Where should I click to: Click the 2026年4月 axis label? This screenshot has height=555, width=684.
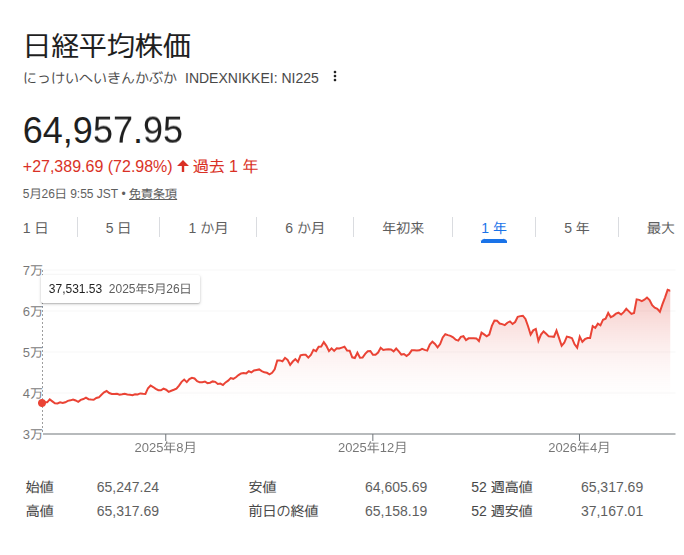pos(579,447)
